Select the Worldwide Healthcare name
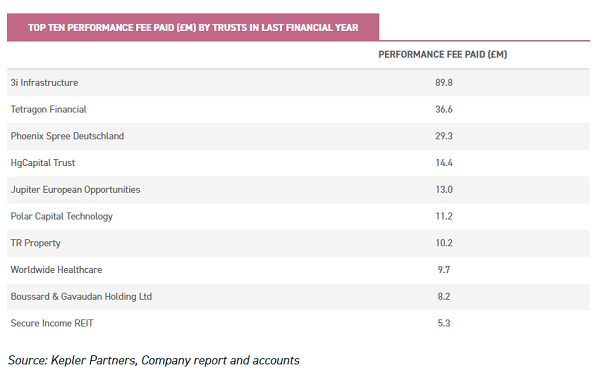The width and height of the screenshot is (600, 375). pos(56,270)
